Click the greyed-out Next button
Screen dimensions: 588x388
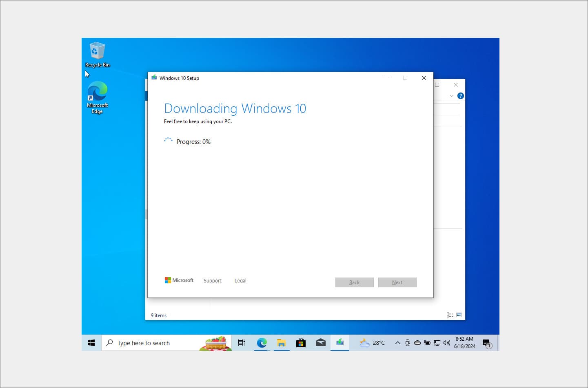pos(397,282)
